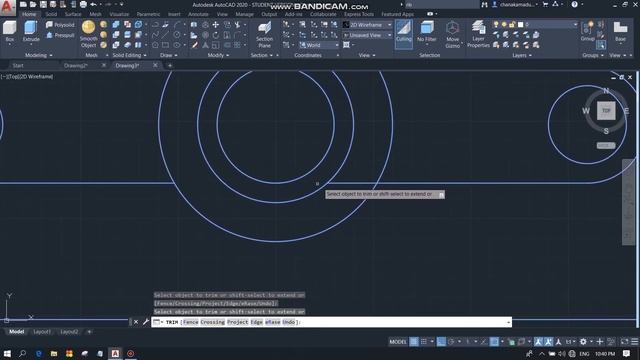This screenshot has width=640, height=360.
Task: Expand the Modify panel
Action: pyautogui.click(x=218, y=55)
